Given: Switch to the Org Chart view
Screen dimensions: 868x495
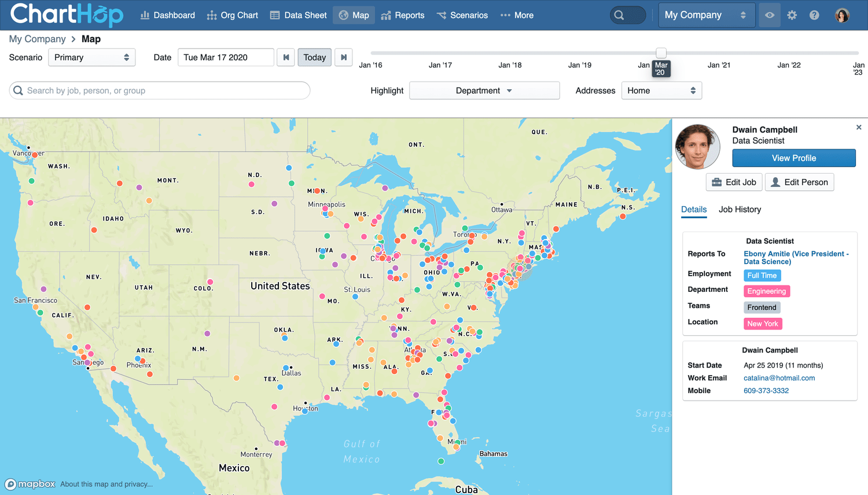Looking at the screenshot, I should click(232, 15).
